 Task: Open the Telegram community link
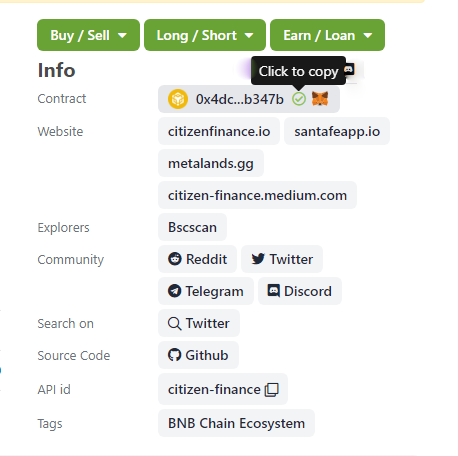[x=206, y=291]
